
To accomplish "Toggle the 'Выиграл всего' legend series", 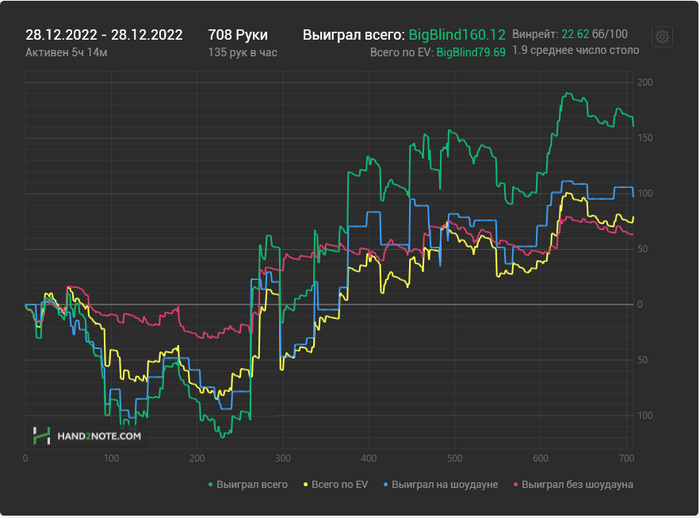I will click(248, 485).
